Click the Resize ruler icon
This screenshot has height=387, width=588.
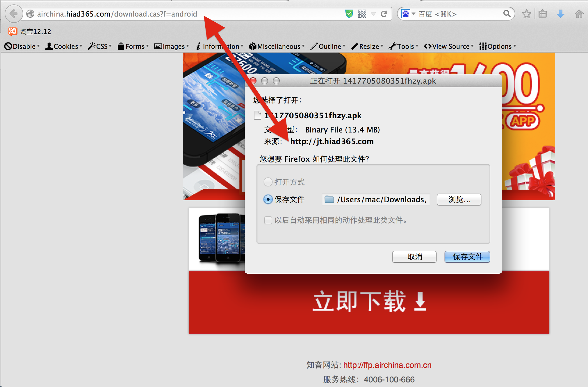click(x=354, y=46)
